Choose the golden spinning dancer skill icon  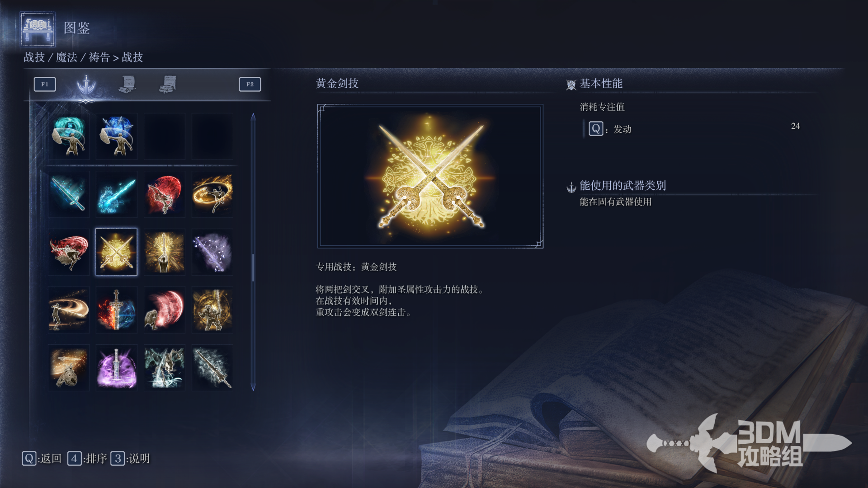pos(212,194)
